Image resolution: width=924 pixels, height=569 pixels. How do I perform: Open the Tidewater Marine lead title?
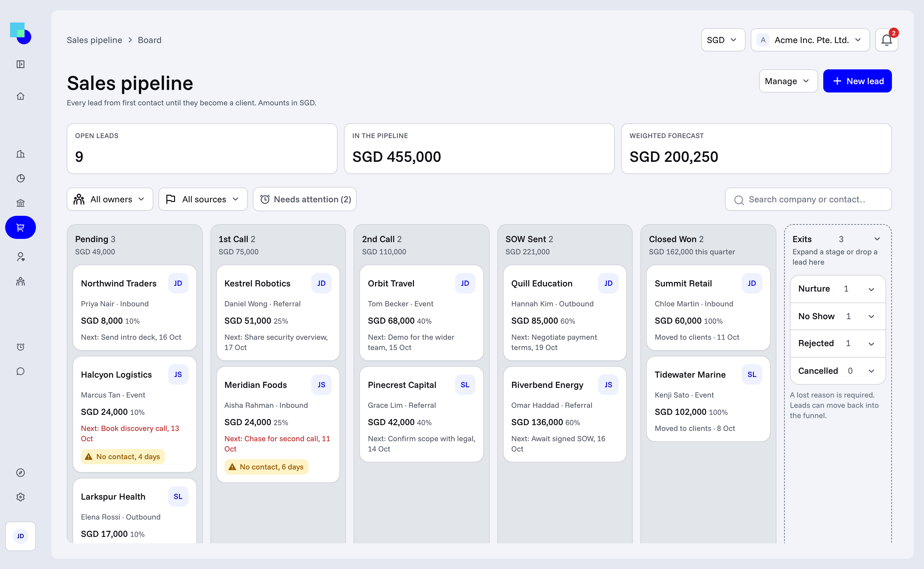[x=690, y=374]
